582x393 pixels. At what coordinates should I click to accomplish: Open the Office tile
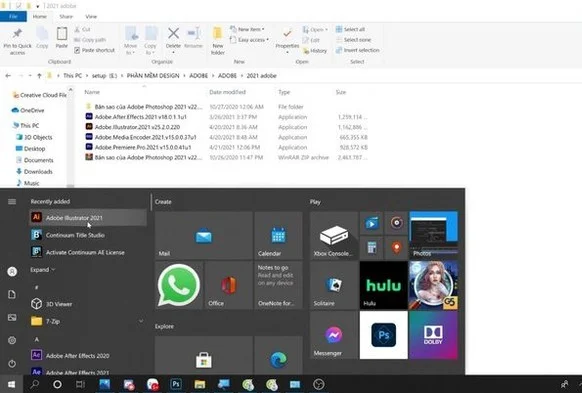click(x=228, y=285)
